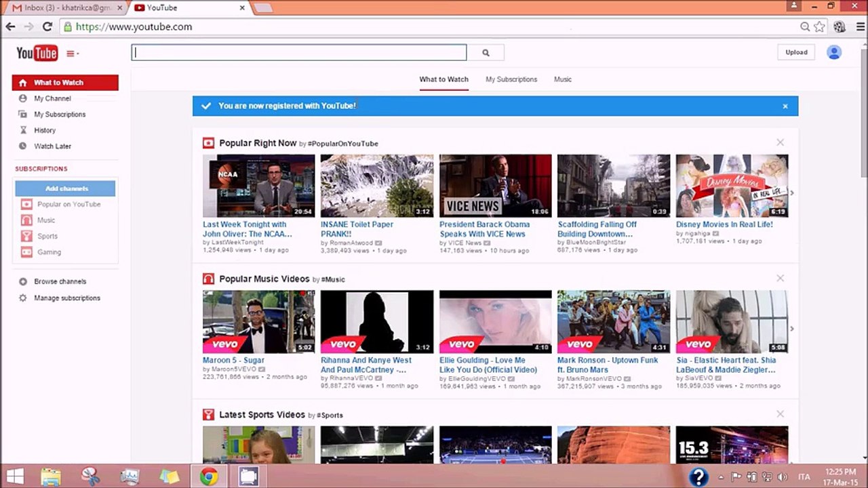This screenshot has height=488, width=868.
Task: Click the volume icon in system tray
Action: [782, 476]
